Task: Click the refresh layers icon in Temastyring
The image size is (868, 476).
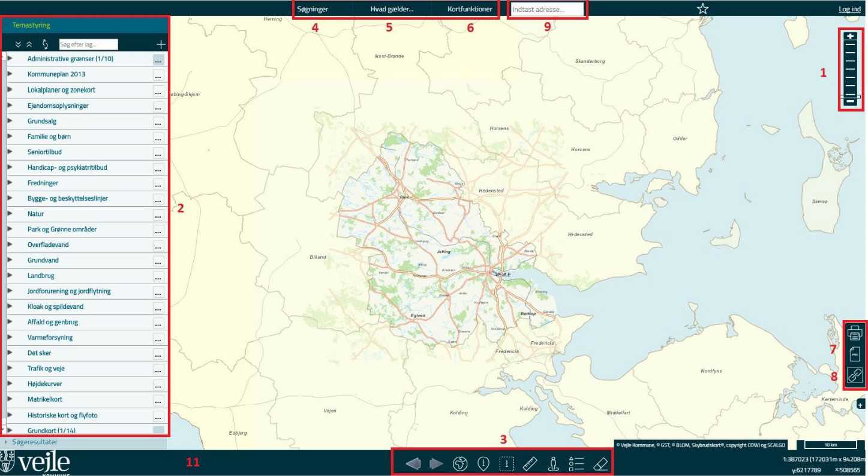Action: coord(44,44)
